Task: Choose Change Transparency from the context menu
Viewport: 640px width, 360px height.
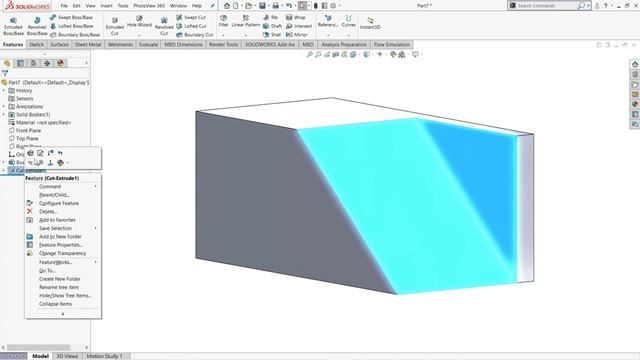Action: 63,253
